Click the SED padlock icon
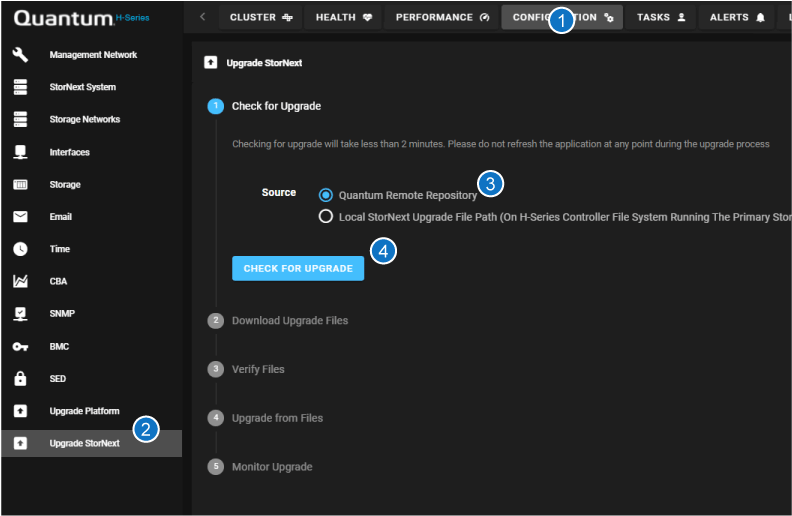The width and height of the screenshot is (792, 516). point(19,379)
